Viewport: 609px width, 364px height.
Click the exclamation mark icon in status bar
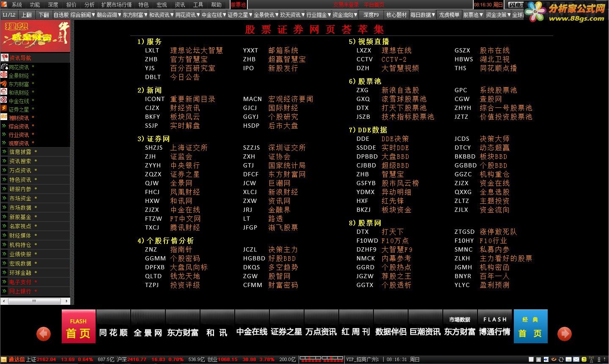pyautogui.click(x=605, y=359)
